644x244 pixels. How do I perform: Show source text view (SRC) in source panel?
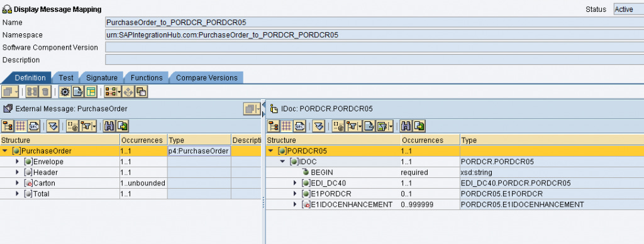click(x=34, y=126)
